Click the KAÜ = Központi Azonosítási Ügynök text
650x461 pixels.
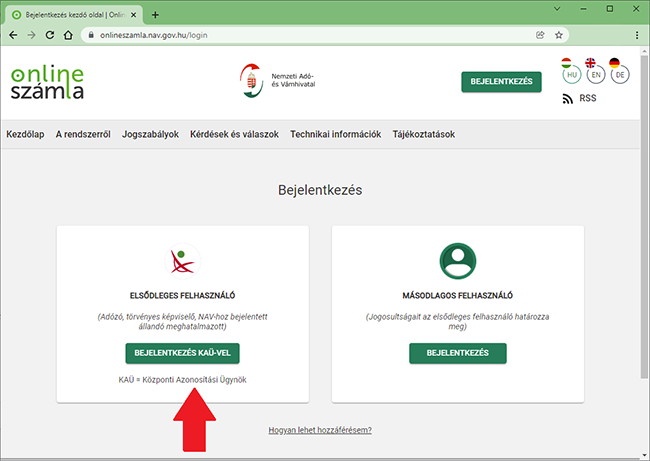[x=182, y=380]
